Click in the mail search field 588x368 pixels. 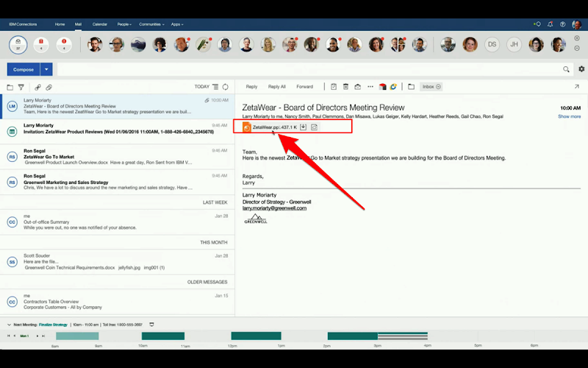pyautogui.click(x=309, y=69)
